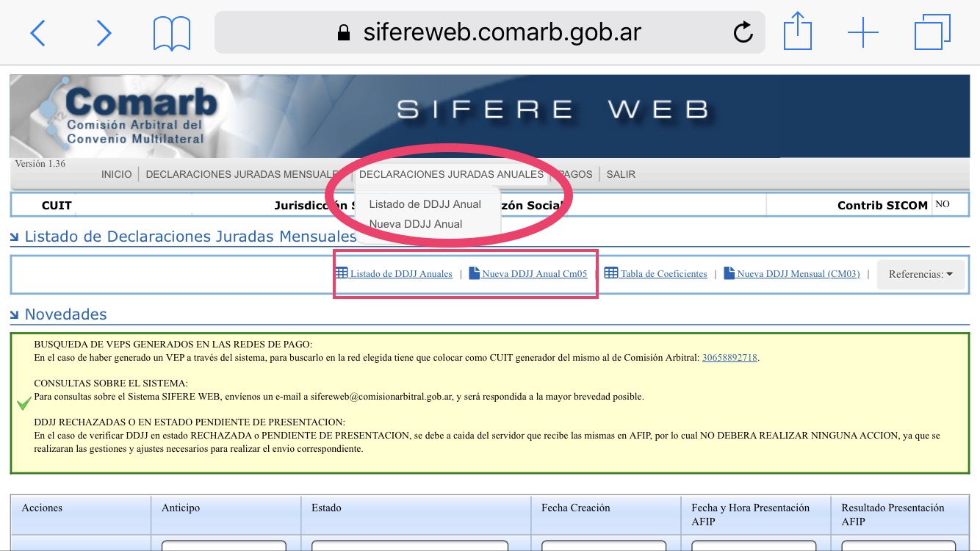Open the Declaraciones Juradas Anuales menu
This screenshot has width=980, height=551.
pos(451,174)
